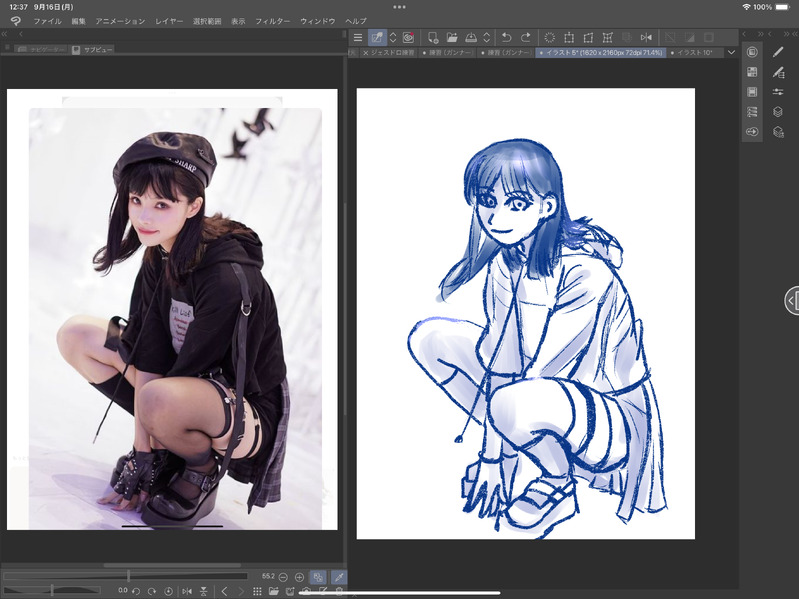The width and height of the screenshot is (799, 599).
Task: Expand the canvas tab list chevron
Action: click(x=732, y=52)
